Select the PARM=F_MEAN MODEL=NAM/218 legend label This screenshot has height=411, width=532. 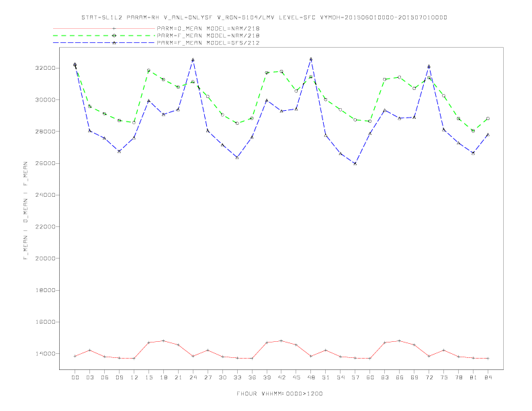208,36
